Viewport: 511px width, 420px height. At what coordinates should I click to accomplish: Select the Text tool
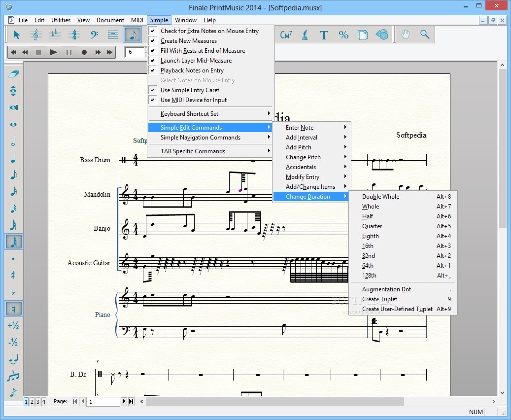pos(324,35)
